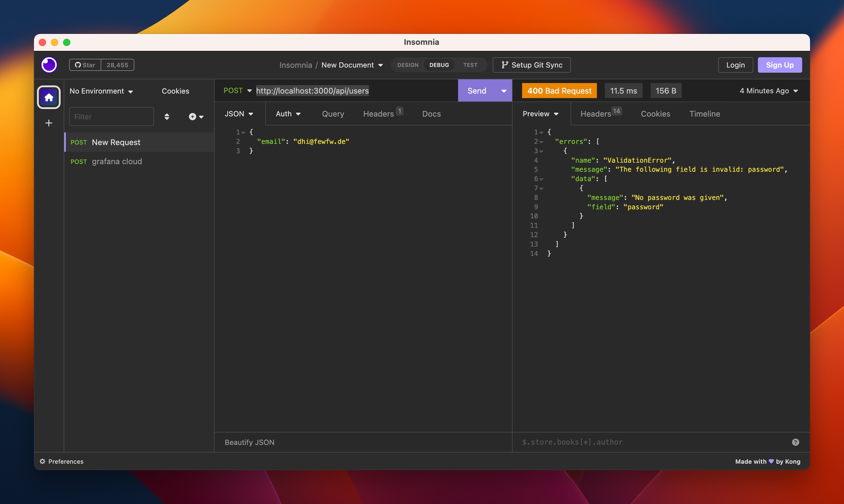Open settings via the Preferences gear icon
844x504 pixels.
pos(42,461)
